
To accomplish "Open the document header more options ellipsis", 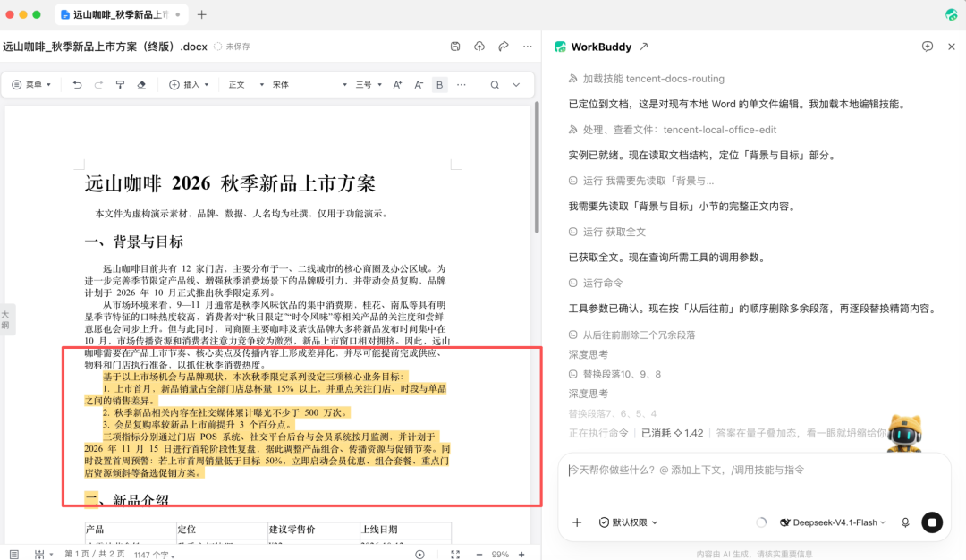I will [528, 47].
